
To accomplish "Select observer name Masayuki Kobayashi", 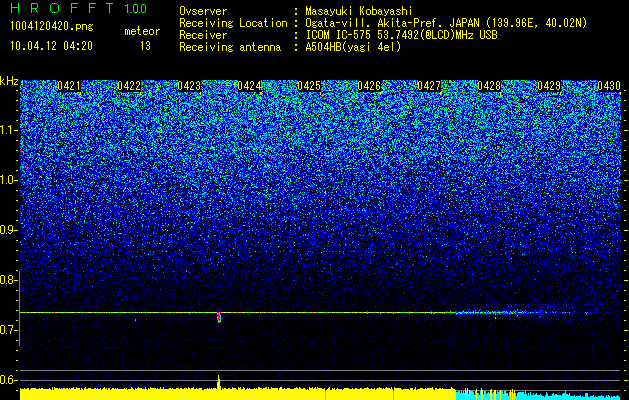I will (x=359, y=11).
